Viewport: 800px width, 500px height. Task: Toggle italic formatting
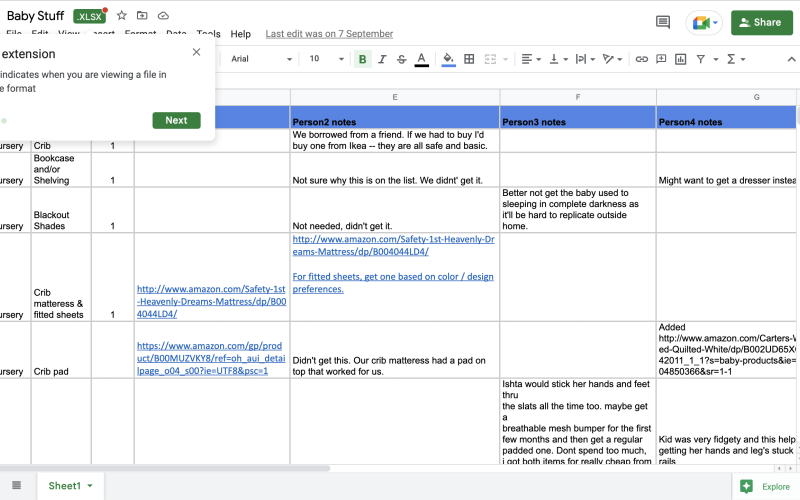pos(382,59)
